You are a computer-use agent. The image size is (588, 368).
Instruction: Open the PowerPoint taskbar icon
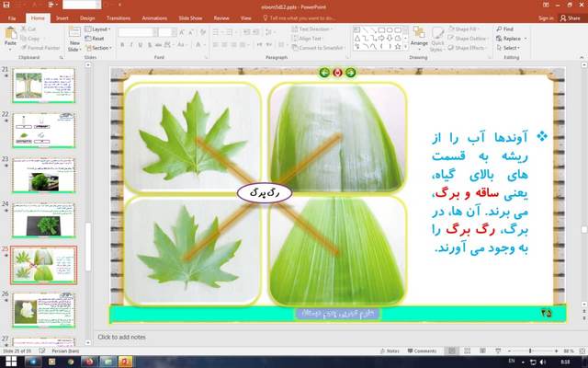tap(125, 362)
